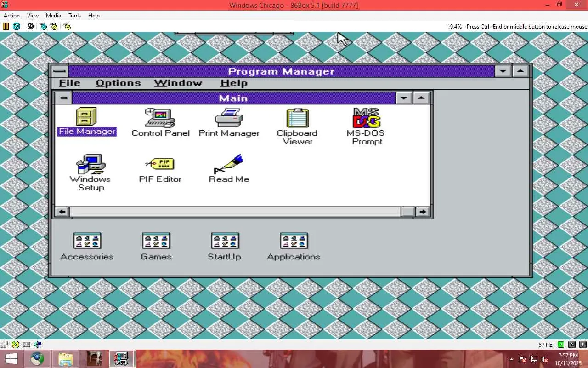This screenshot has height=368, width=588.
Task: Open the 86Box Help menu
Action: pos(94,15)
